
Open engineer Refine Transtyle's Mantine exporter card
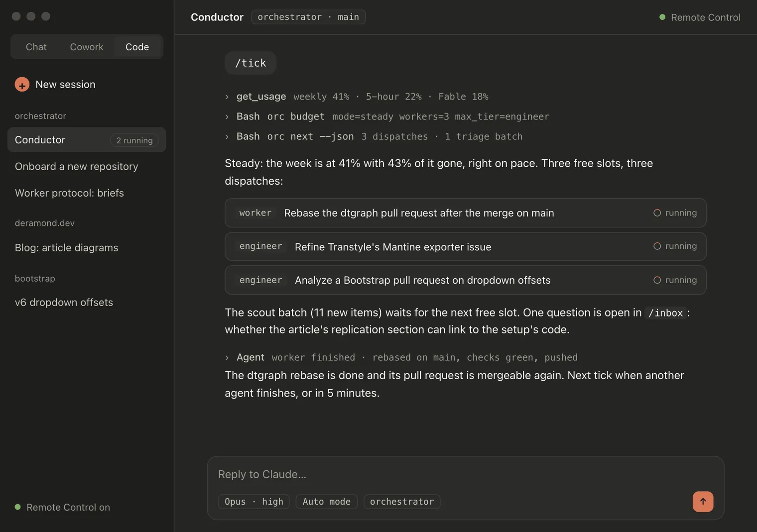click(x=465, y=246)
